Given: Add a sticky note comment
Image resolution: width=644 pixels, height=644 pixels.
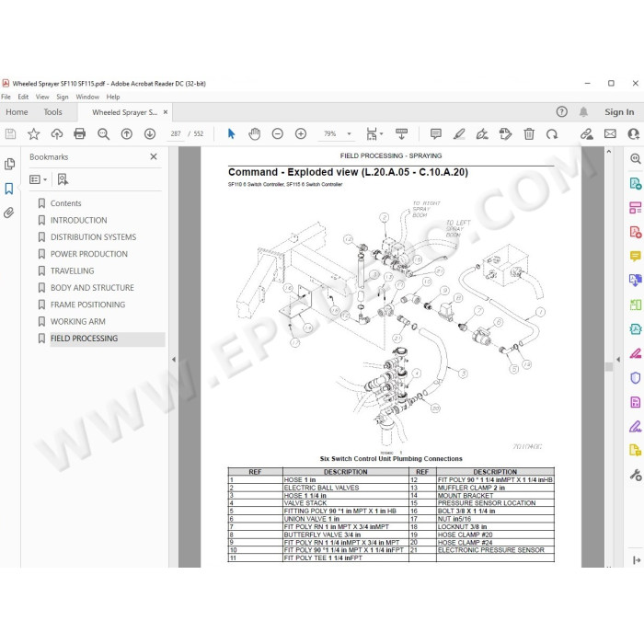Looking at the screenshot, I should 436,134.
